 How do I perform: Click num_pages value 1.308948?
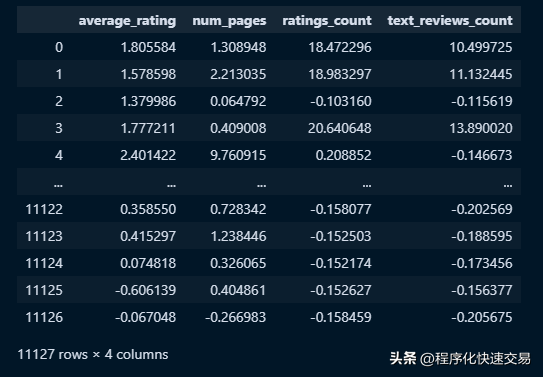pyautogui.click(x=238, y=47)
